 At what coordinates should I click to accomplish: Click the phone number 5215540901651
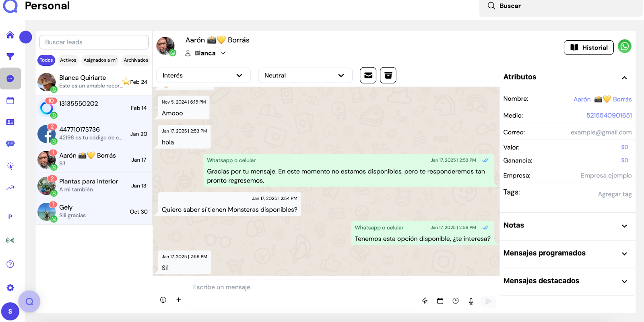coord(609,115)
